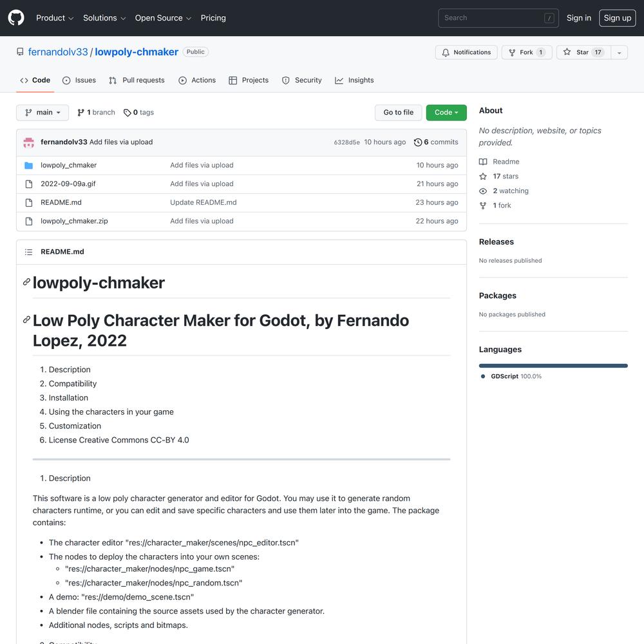This screenshot has width=644, height=644.
Task: Open the lowpoly_chmaker folder
Action: (69, 165)
